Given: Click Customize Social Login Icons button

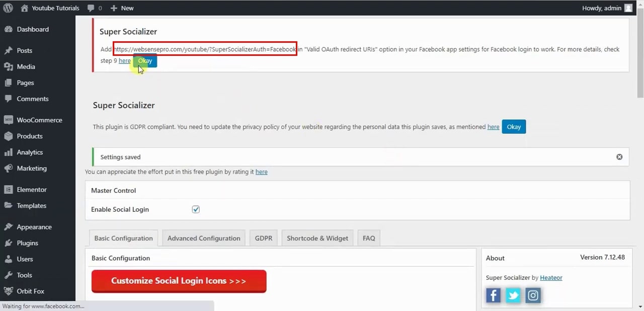Looking at the screenshot, I should coord(179,281).
